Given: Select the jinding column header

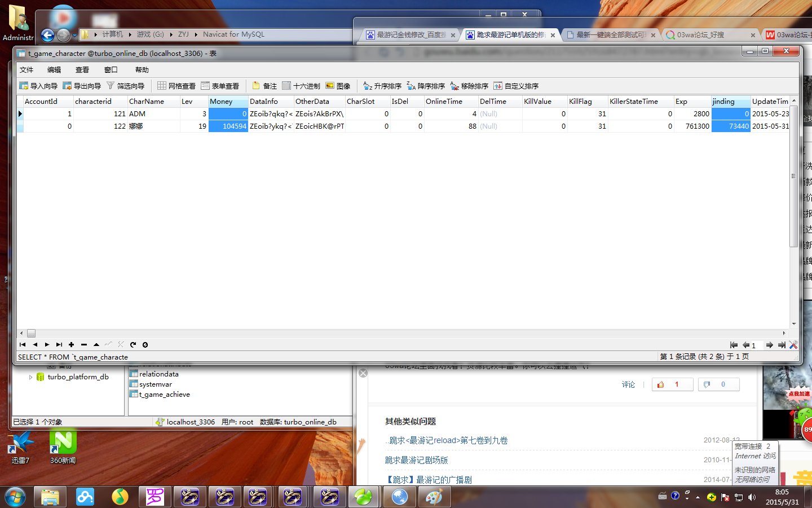Looking at the screenshot, I should [x=730, y=102].
